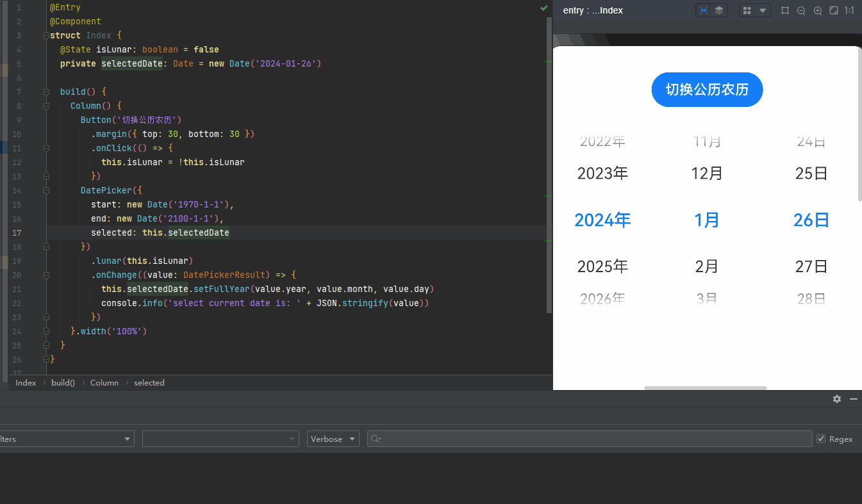Expand the device profile dropdown arrow
Image resolution: width=862 pixels, height=504 pixels.
pos(763,10)
